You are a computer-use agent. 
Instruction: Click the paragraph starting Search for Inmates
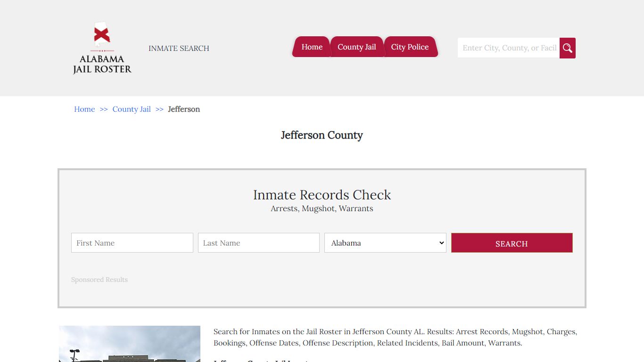tap(396, 337)
